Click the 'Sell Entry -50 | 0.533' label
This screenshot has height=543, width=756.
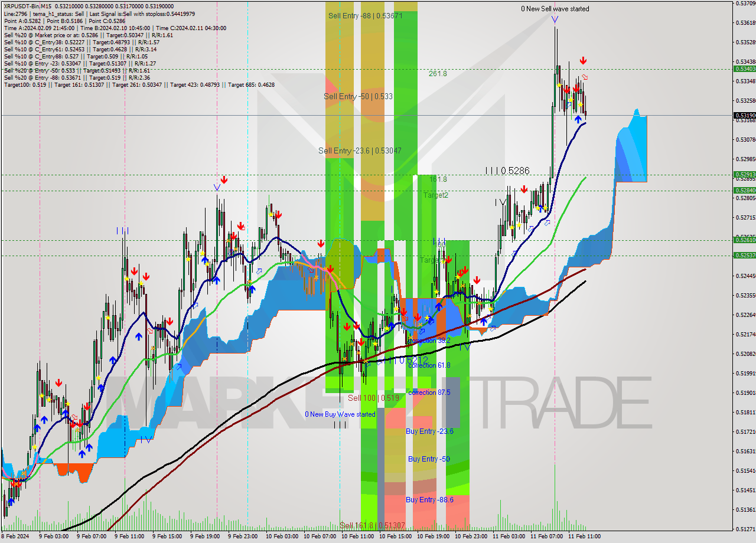click(x=358, y=96)
